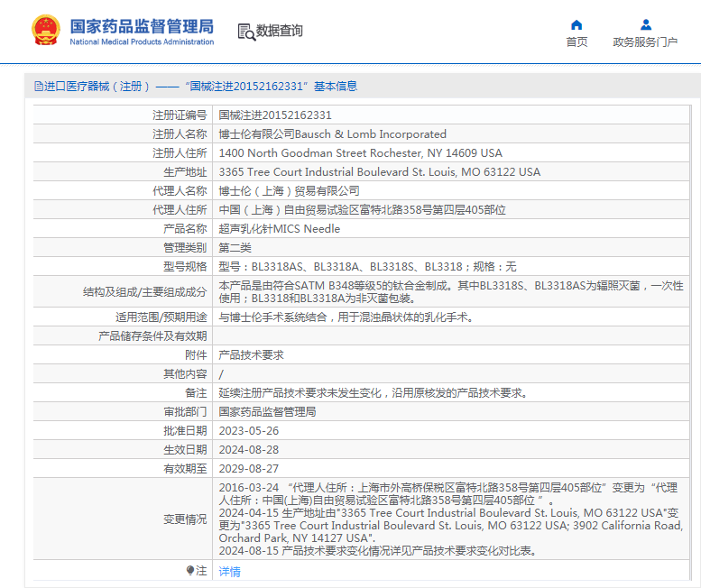
Task: Go to 首页 text link
Action: [x=576, y=42]
